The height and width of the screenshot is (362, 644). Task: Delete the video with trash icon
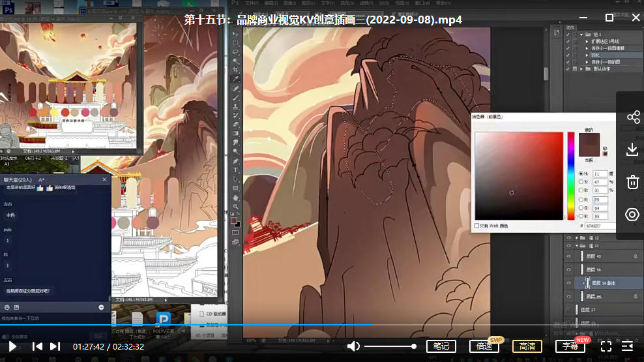[632, 182]
